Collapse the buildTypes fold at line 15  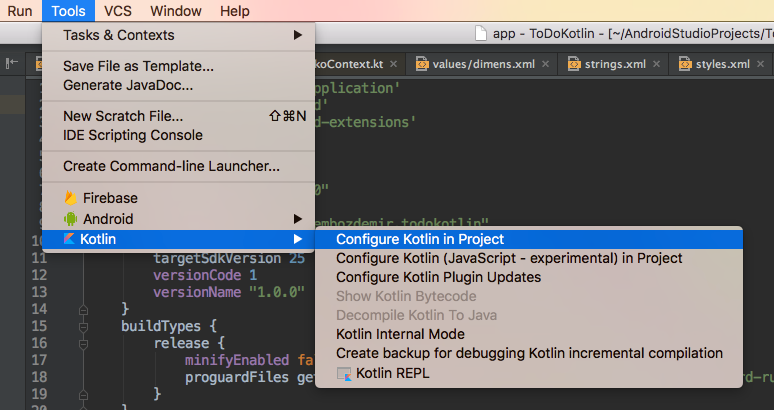coord(83,327)
